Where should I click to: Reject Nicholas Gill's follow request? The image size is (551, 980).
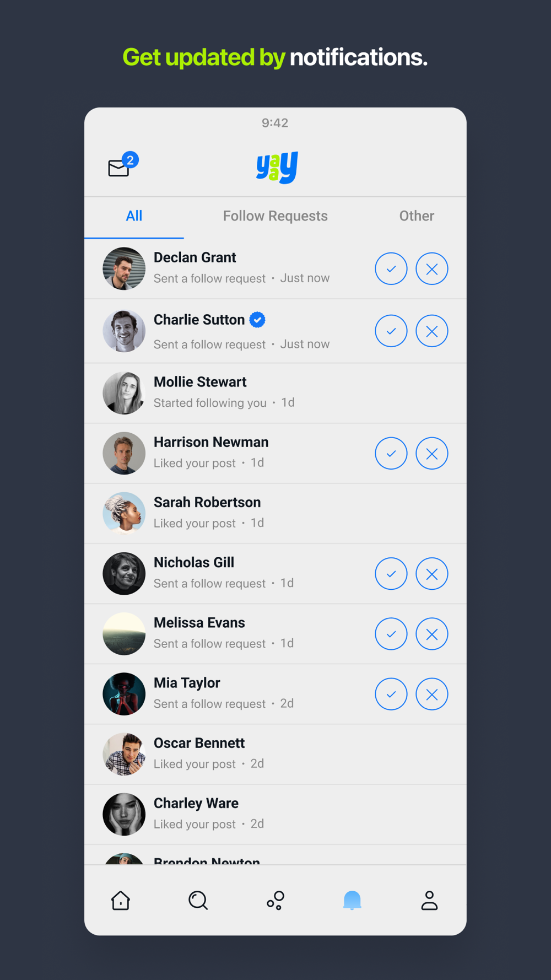coord(432,574)
